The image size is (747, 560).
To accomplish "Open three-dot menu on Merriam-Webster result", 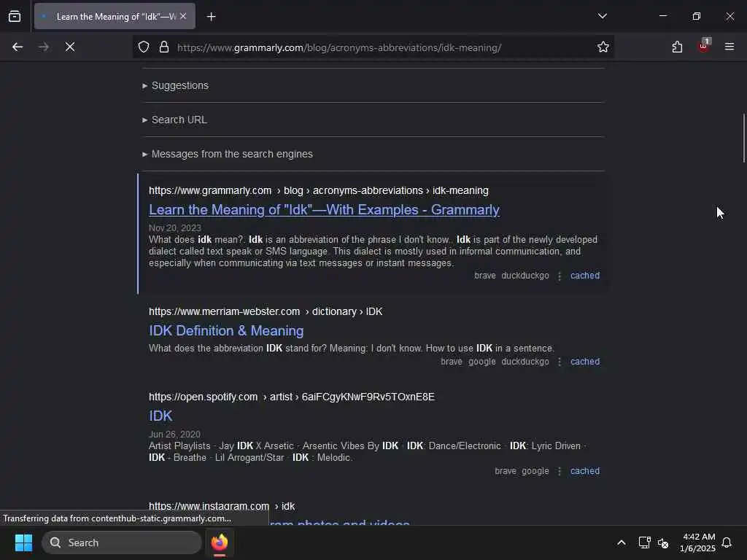I will tap(560, 362).
